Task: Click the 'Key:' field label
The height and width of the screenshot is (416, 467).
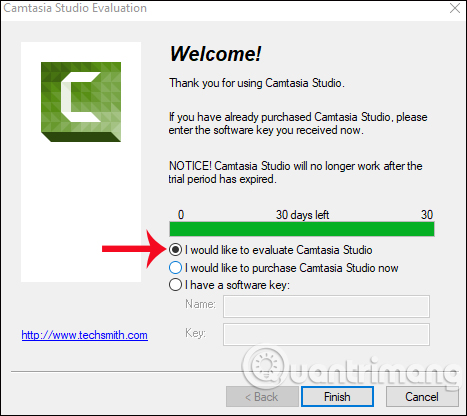Action: [195, 333]
